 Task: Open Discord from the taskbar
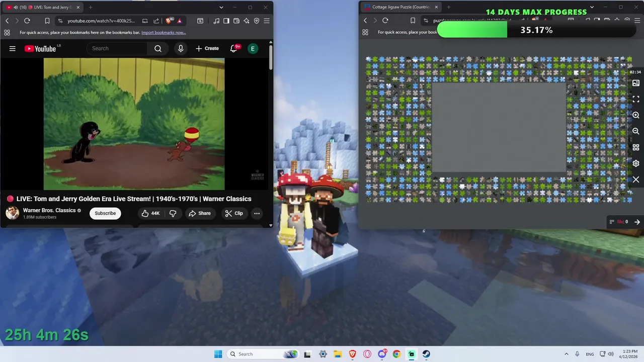point(382,354)
